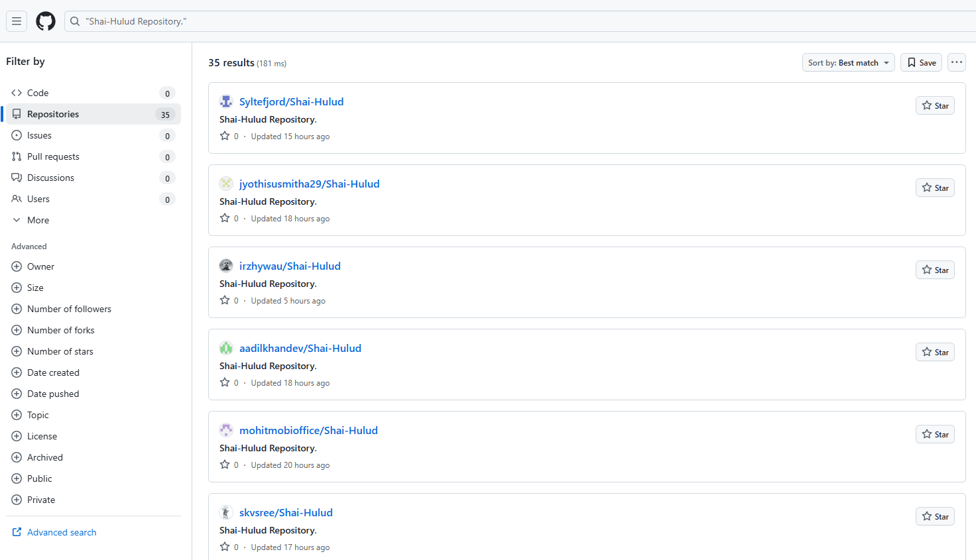Add the Date created filter
The height and width of the screenshot is (560, 976).
click(93, 372)
